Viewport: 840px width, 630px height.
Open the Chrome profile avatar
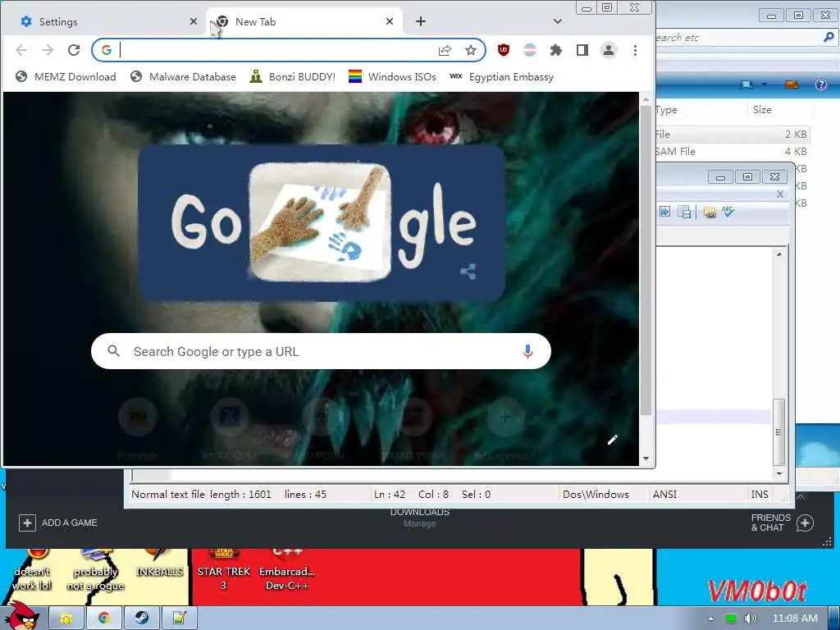pos(609,50)
